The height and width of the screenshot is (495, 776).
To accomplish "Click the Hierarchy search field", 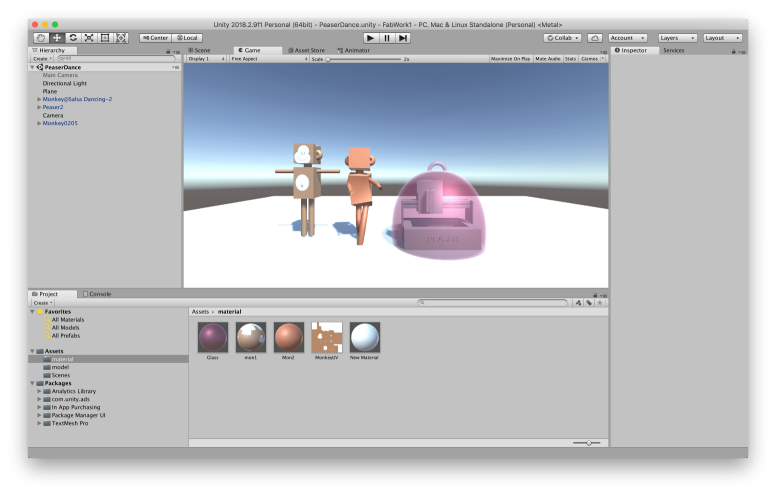I will pos(116,58).
